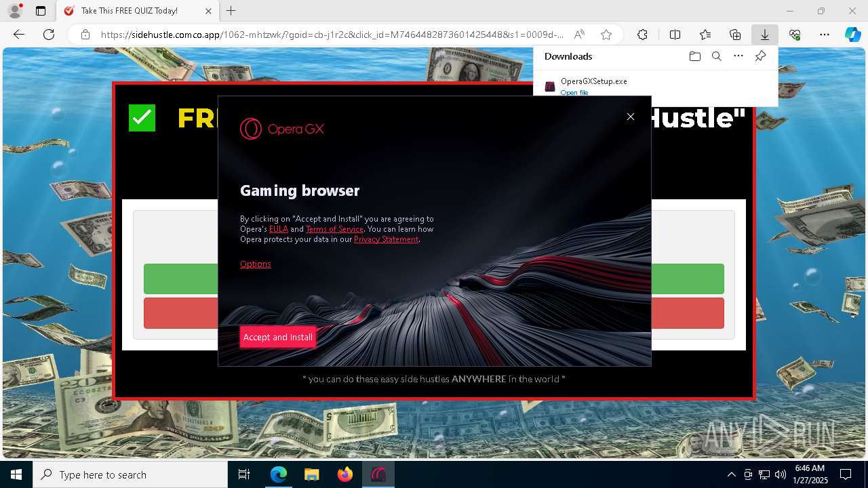Open more options in Downloads panel

(x=738, y=56)
